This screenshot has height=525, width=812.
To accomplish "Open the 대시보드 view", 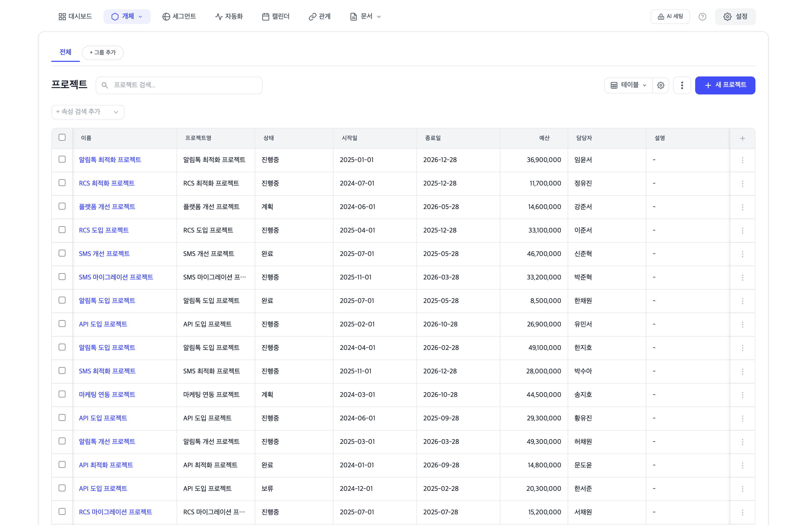I will click(75, 16).
